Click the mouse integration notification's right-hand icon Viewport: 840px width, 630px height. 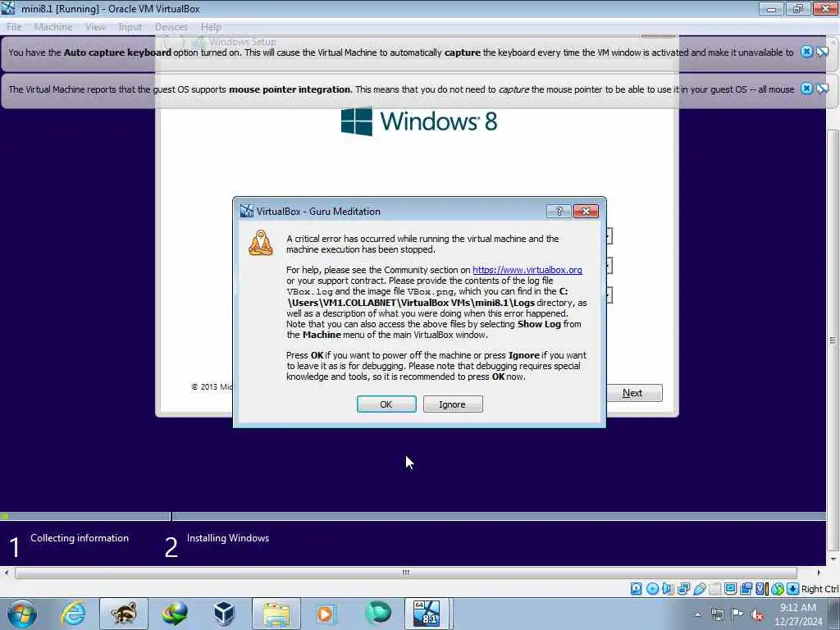click(822, 89)
